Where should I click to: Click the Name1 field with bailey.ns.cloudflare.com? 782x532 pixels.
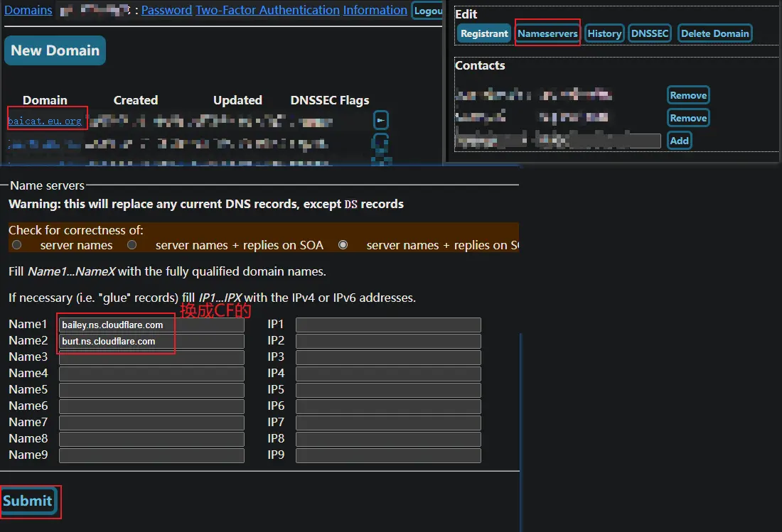[x=151, y=325]
